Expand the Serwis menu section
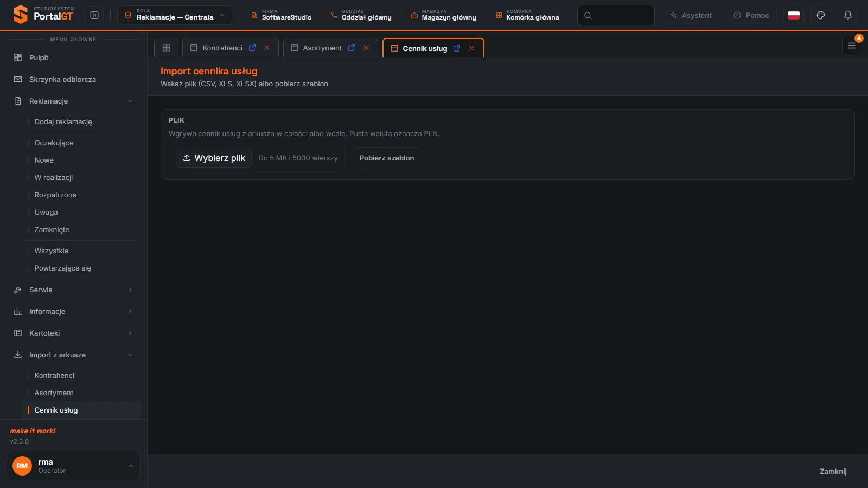Screen dimensions: 868x488 pos(73,290)
